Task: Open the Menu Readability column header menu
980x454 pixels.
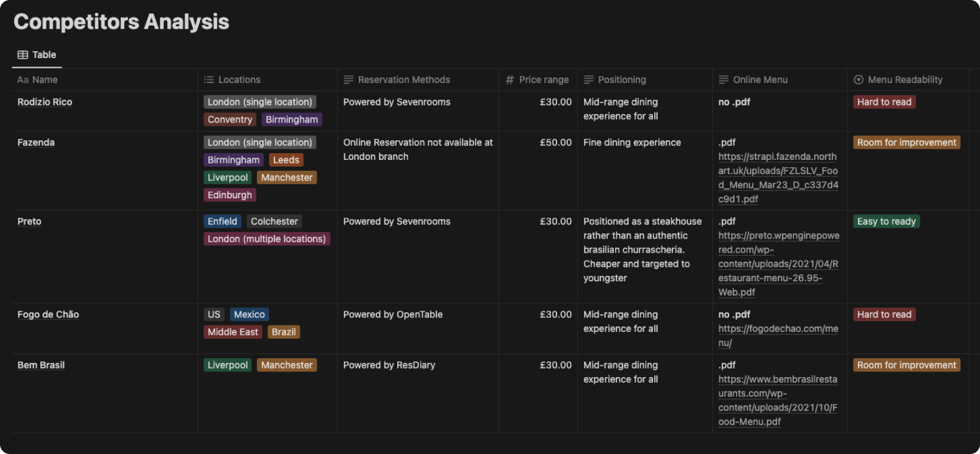Action: pyautogui.click(x=905, y=80)
